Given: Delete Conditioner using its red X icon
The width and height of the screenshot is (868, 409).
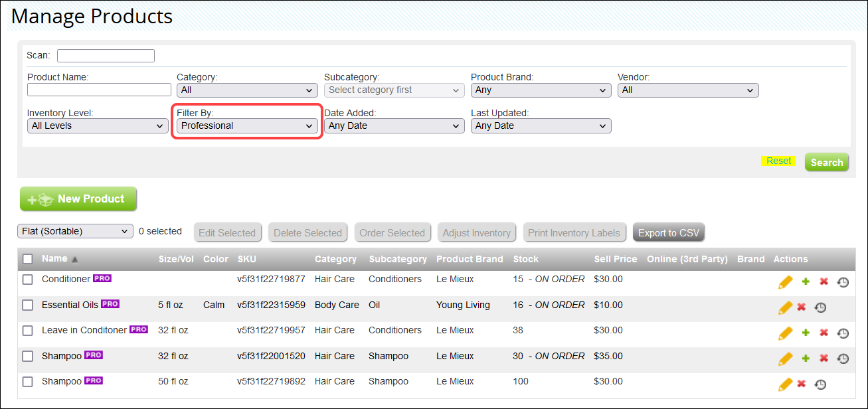Looking at the screenshot, I should point(824,282).
